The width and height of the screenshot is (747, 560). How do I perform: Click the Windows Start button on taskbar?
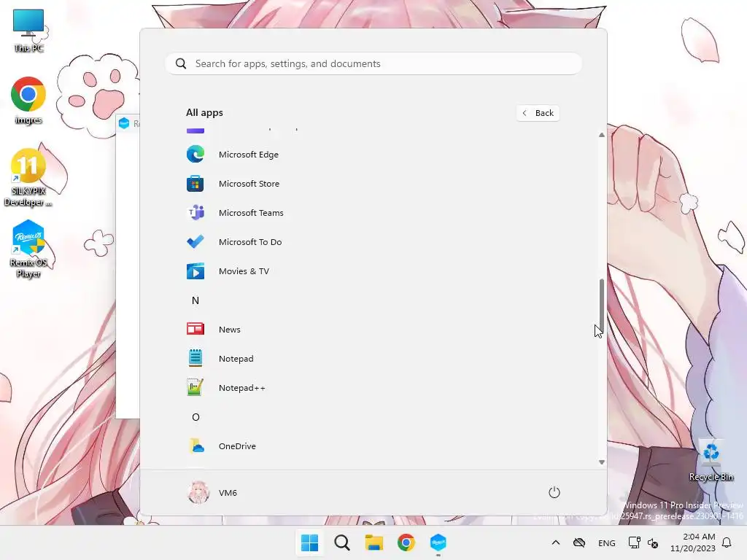(309, 542)
